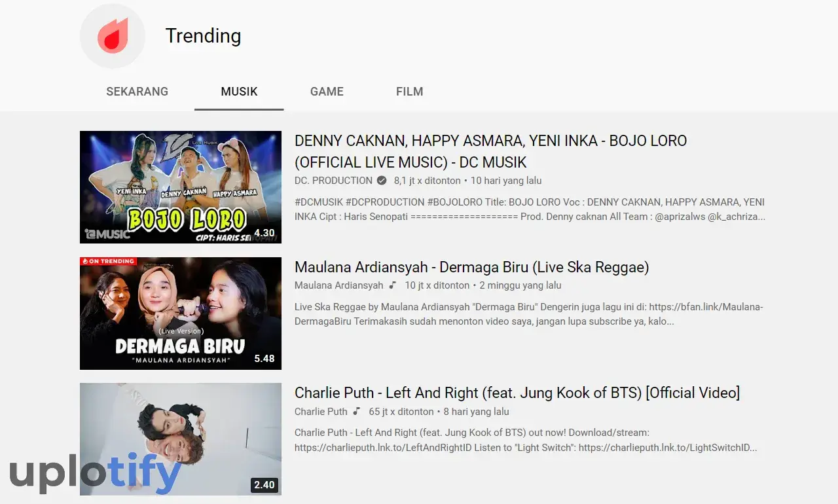Open title Maulana Ardiansyah - Dermaga Biru

[472, 267]
